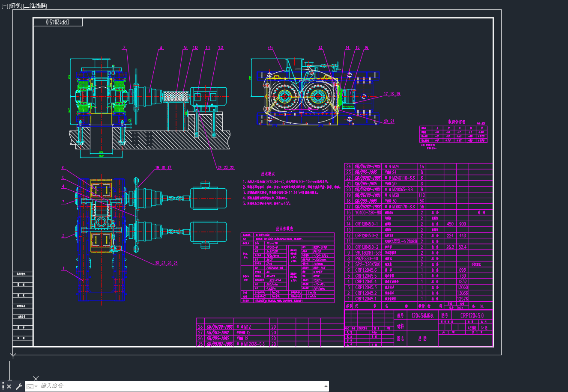Select parts list cell SP2-320X500
Image resolution: width=568 pixels, height=392 pixels.
pyautogui.click(x=368, y=264)
